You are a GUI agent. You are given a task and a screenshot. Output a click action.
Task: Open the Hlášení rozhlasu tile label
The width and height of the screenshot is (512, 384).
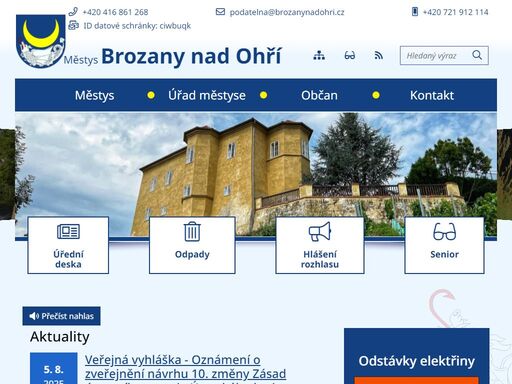[x=320, y=259]
